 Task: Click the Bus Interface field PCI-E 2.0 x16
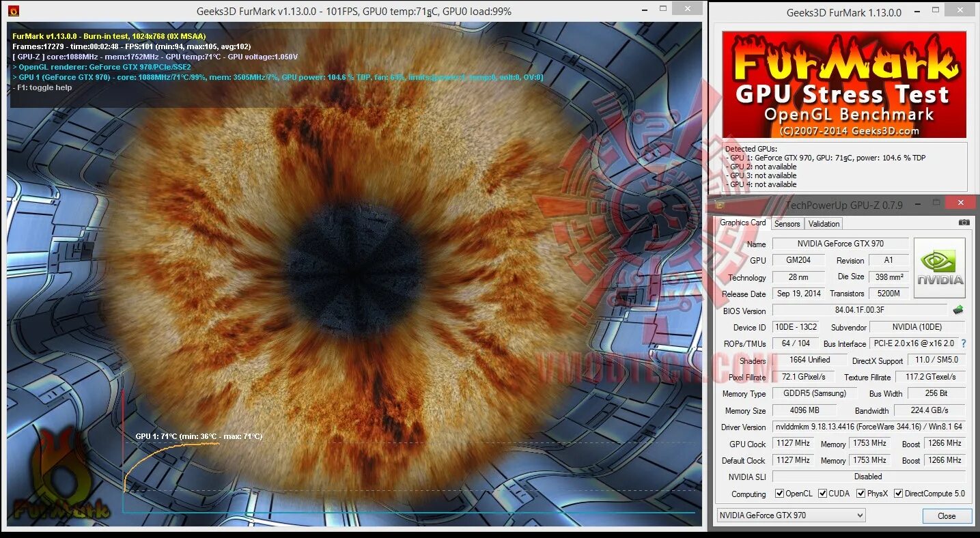pyautogui.click(x=913, y=343)
